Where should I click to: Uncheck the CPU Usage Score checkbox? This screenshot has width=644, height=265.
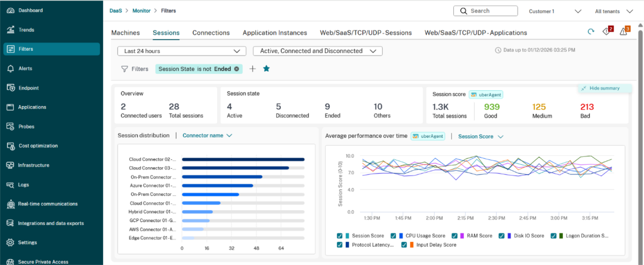click(394, 236)
